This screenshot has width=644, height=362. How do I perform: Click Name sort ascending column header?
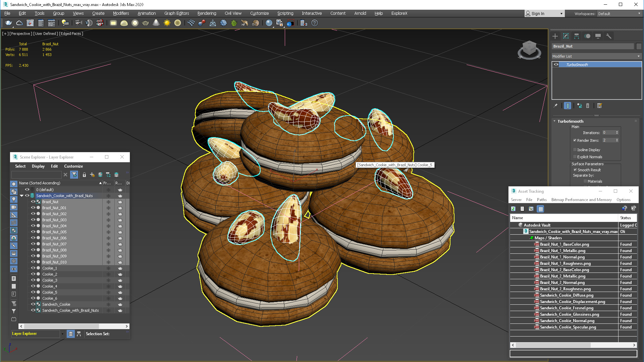60,183
